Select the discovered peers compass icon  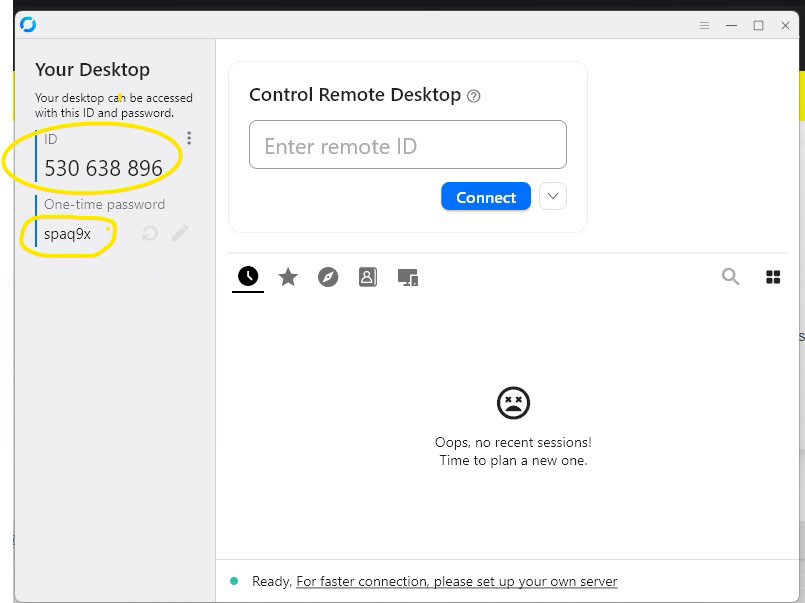[328, 277]
